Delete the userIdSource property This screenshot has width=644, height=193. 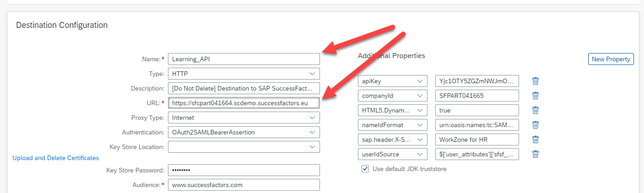(535, 154)
